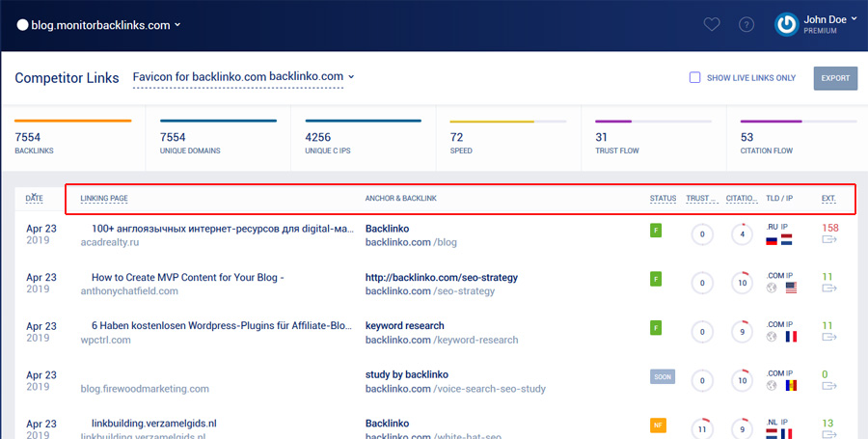868x439 pixels.
Task: Open the backlinko.com /keyword-research backlink
Action: tap(442, 340)
